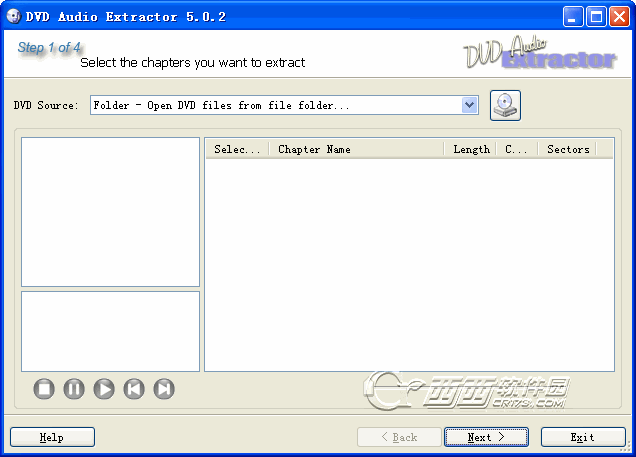Click the Length column header
Viewport: 636px width, 457px height.
(x=470, y=149)
